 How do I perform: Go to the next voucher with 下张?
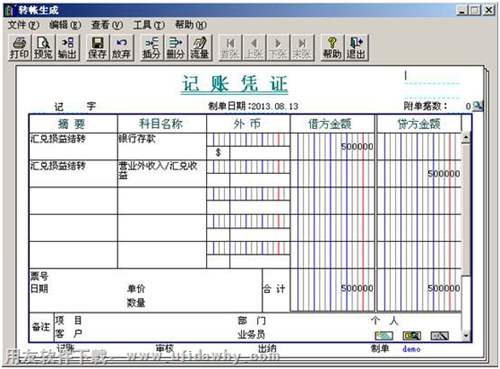(278, 48)
